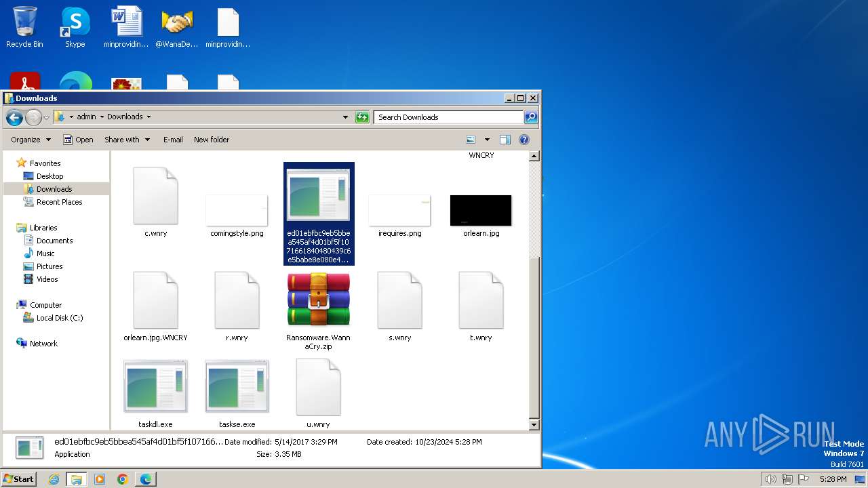Select the Ransomware.WannaCry.zip archive
This screenshot has width=868, height=488.
tap(318, 311)
